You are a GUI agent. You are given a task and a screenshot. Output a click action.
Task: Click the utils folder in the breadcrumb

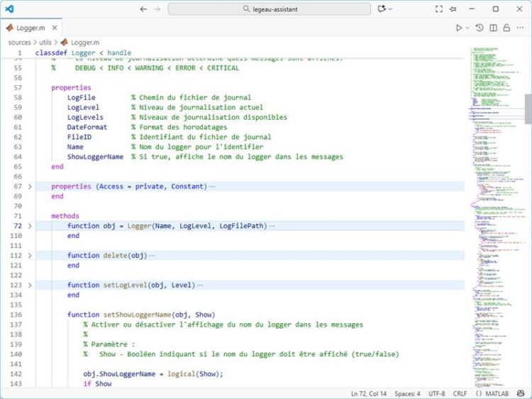point(45,43)
